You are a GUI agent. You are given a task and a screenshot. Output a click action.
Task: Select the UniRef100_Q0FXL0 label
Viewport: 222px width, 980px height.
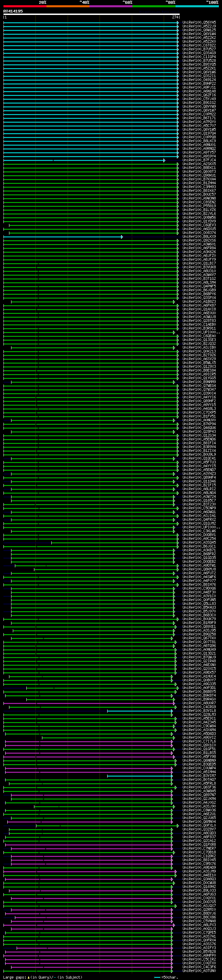[x=199, y=825]
